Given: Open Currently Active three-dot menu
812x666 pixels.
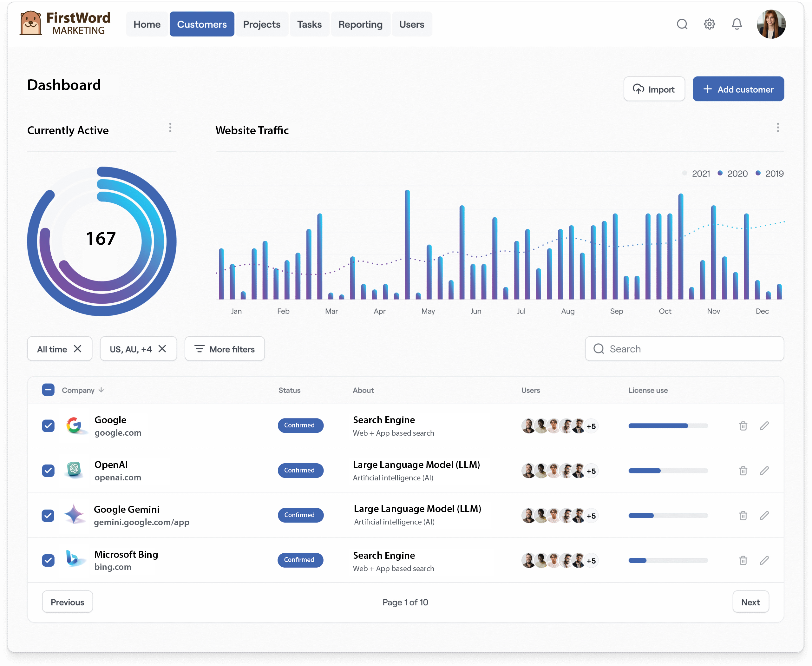Looking at the screenshot, I should (x=170, y=128).
